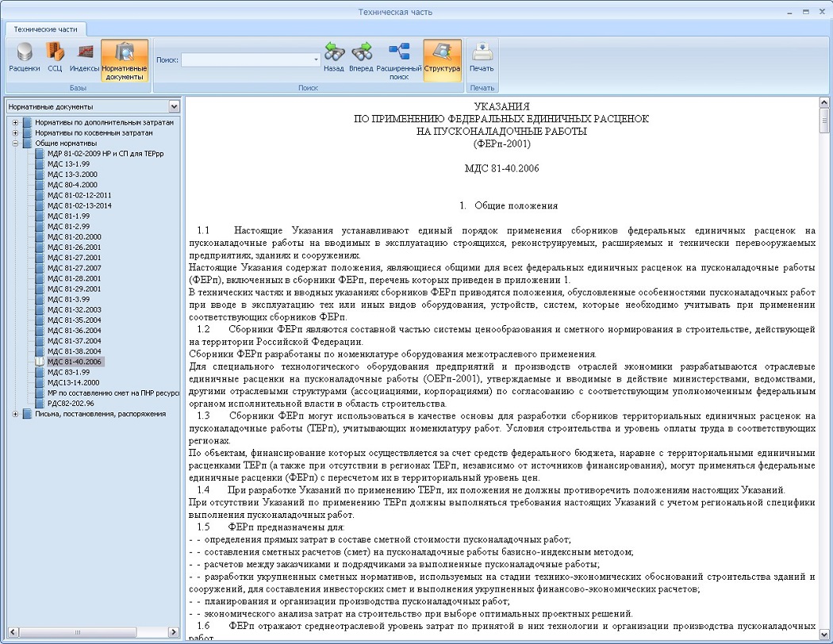
Task: Expand Письма, постановления, распоряжения node
Action: [15, 414]
